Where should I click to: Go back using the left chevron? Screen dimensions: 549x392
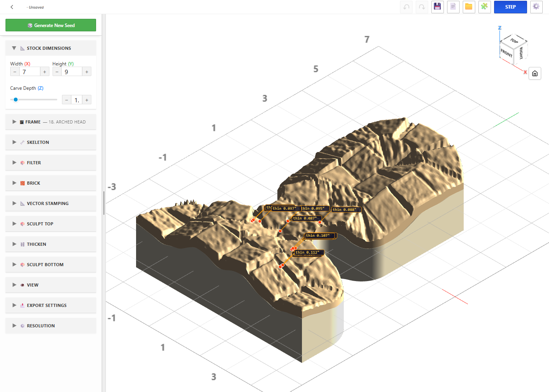12,7
